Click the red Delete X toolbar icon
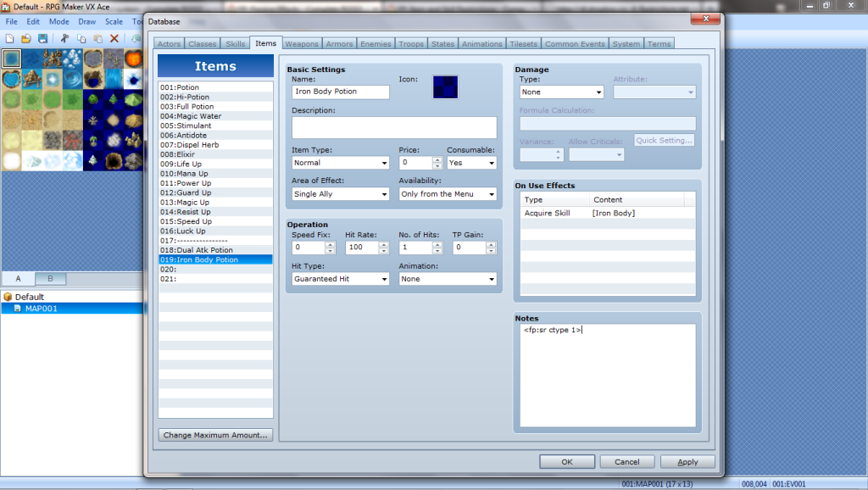Screen dimensions: 868x490 point(114,39)
